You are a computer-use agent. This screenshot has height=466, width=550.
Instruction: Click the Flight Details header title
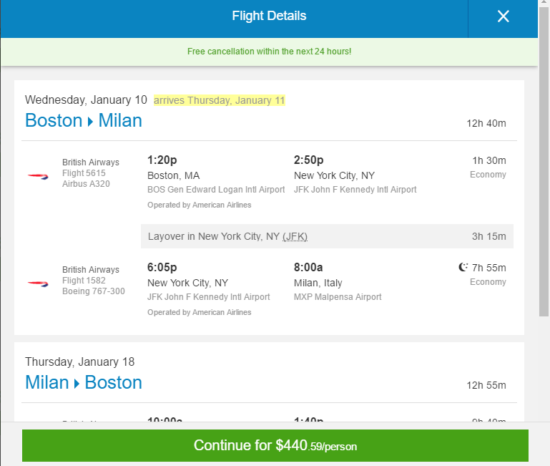pyautogui.click(x=269, y=16)
